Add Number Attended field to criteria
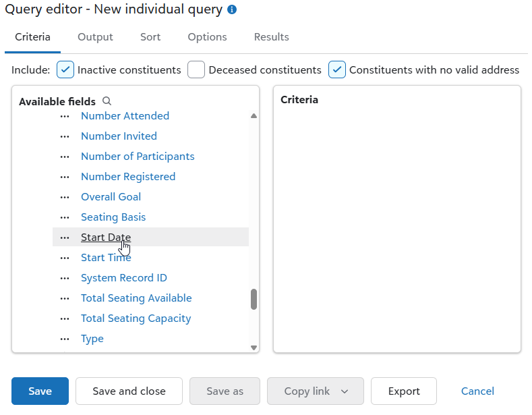Image resolution: width=532 pixels, height=415 pixels. 125,116
